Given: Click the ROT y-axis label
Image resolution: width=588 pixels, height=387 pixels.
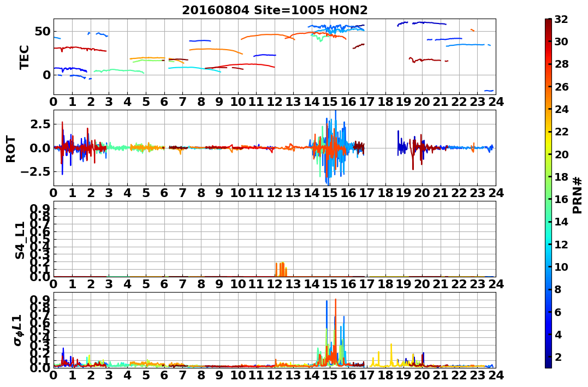Looking at the screenshot, I should [11, 148].
